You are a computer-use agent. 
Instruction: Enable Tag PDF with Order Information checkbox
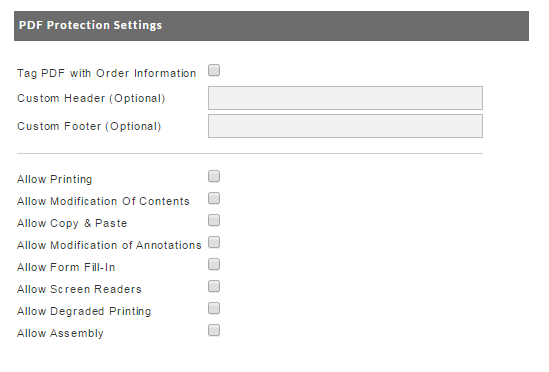click(214, 70)
